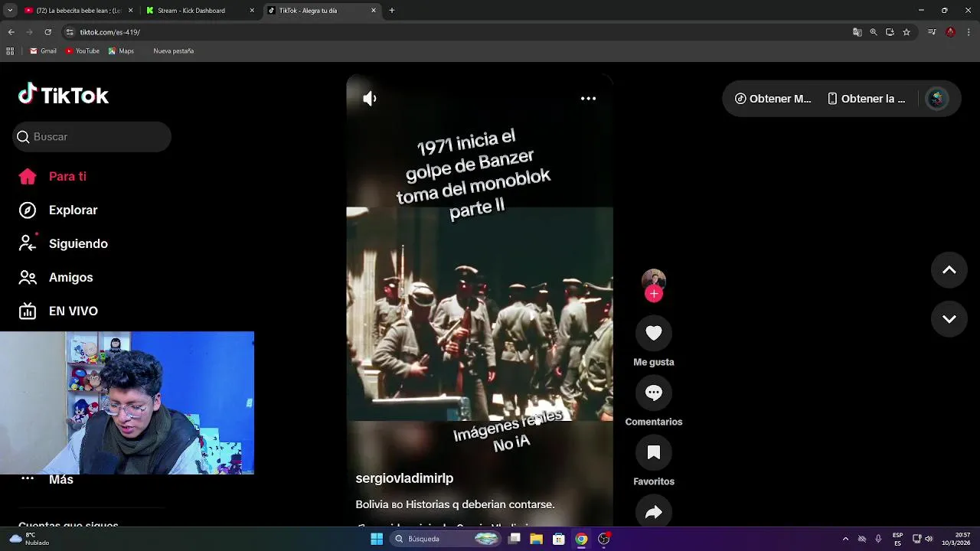Screen dimensions: 980x551
Task: Open the Windows Start menu
Action: point(377,539)
